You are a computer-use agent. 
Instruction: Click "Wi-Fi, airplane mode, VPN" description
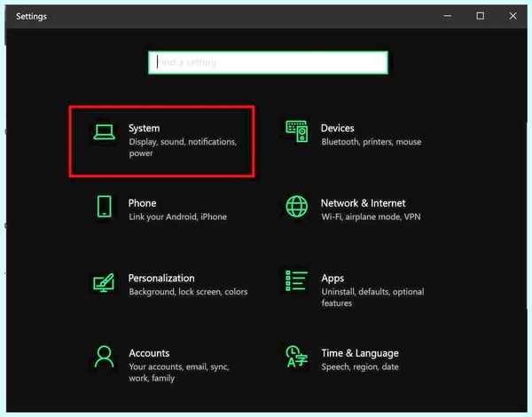[x=372, y=216]
